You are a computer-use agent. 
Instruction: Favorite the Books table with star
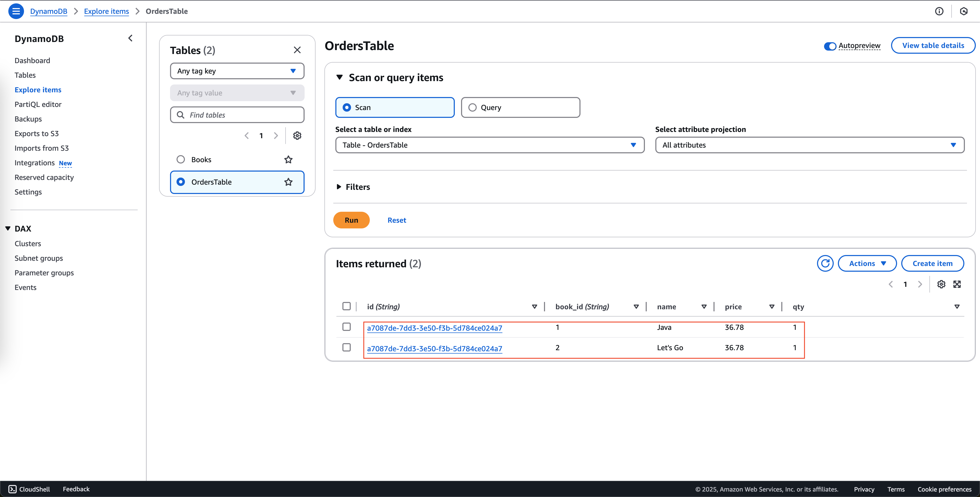[288, 160]
